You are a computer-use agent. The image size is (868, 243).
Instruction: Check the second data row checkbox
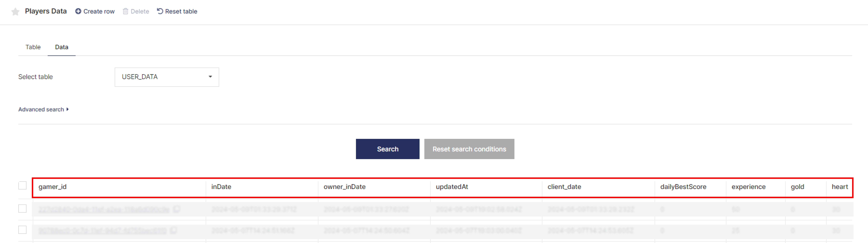(x=22, y=230)
